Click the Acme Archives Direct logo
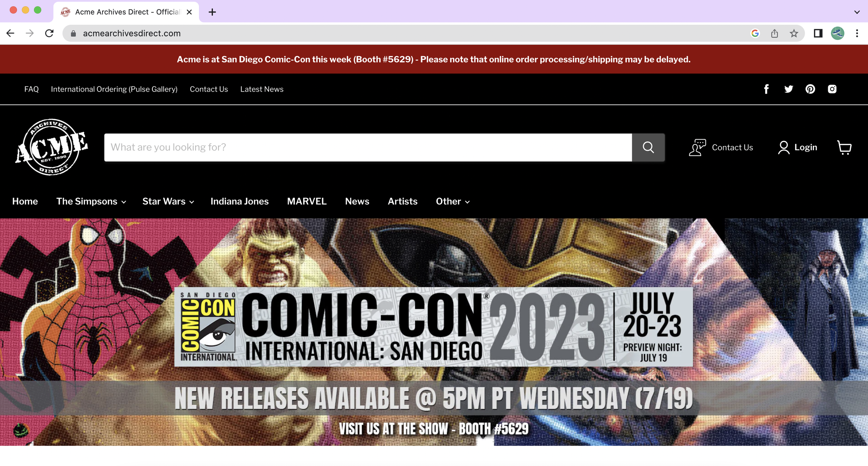This screenshot has height=466, width=868. (x=51, y=147)
